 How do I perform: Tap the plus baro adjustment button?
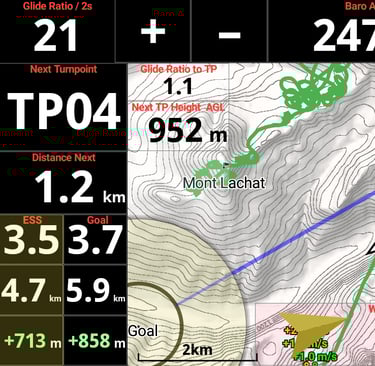(x=153, y=31)
